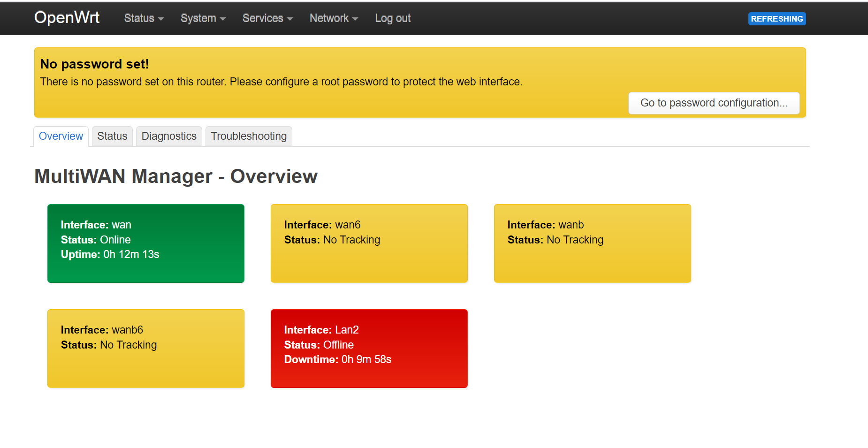Click the green wan interface card
Screen dimensions: 868x448
click(146, 243)
